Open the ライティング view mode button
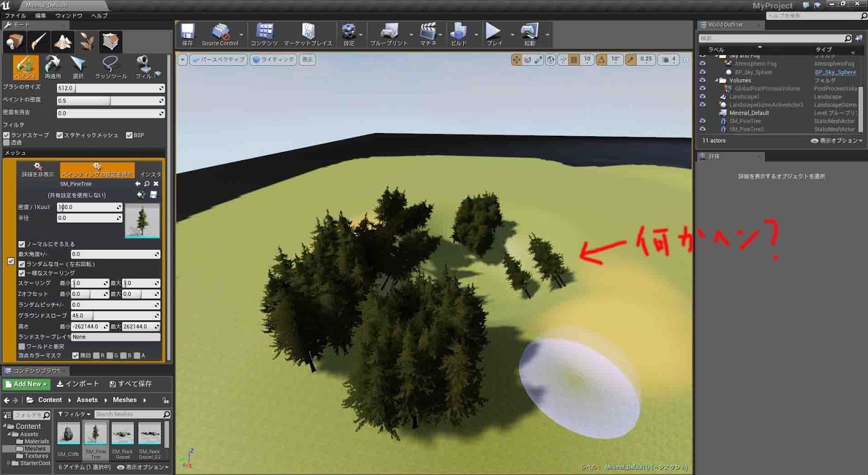Viewport: 868px width, 475px height. point(273,60)
